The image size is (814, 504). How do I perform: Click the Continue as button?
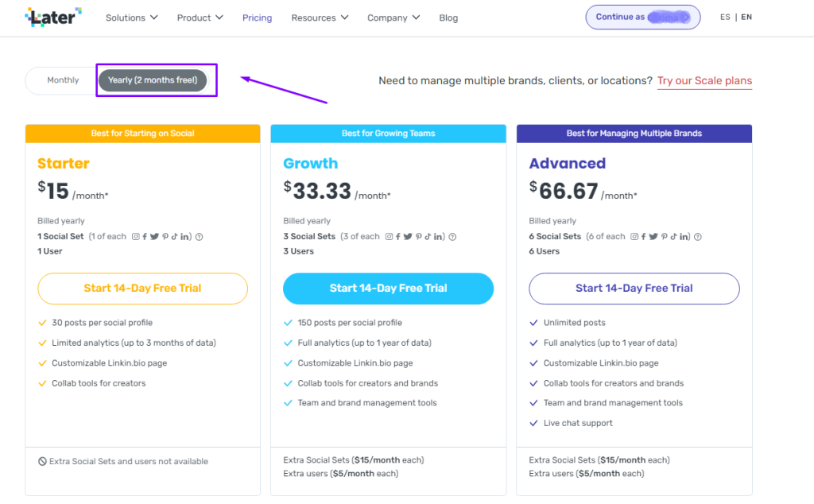tap(642, 17)
